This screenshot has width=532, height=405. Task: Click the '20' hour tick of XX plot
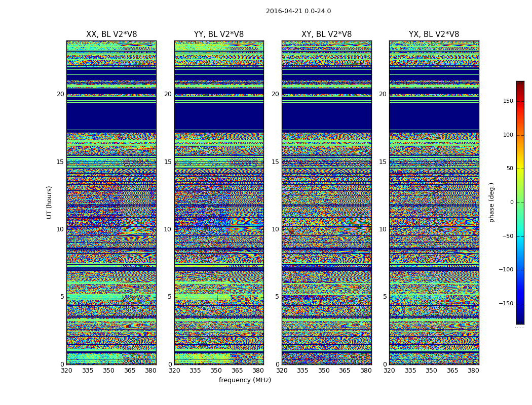coord(60,94)
